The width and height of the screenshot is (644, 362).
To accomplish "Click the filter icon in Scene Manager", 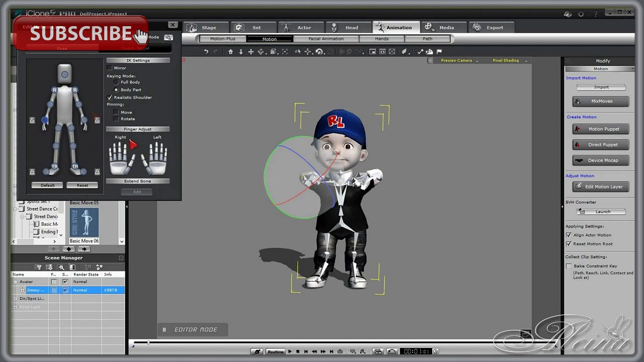I will tap(38, 267).
